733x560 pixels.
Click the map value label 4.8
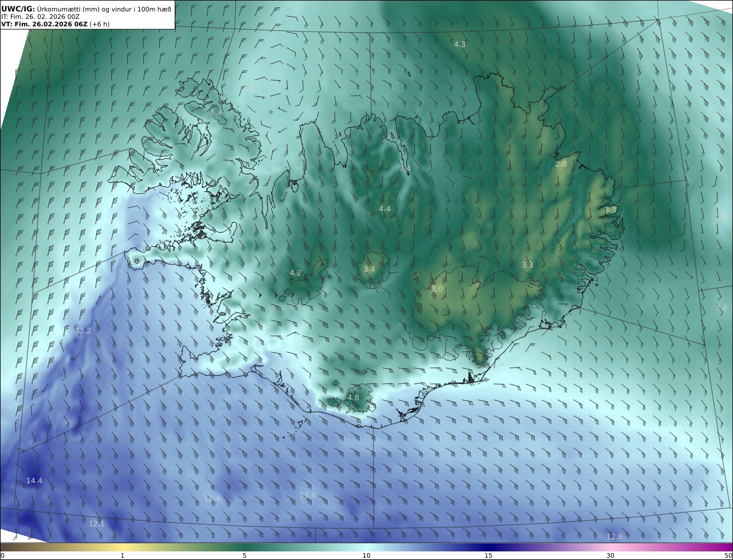(x=353, y=397)
